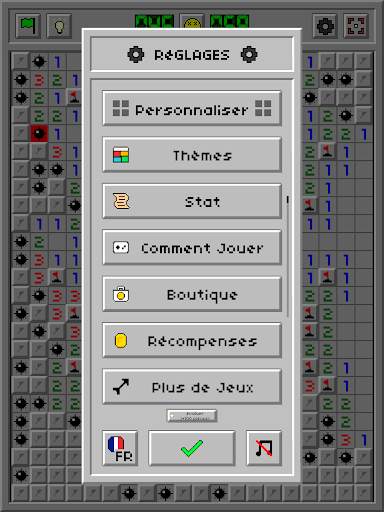Click the settings list scrollbar
The width and height of the screenshot is (384, 512).
point(287,257)
